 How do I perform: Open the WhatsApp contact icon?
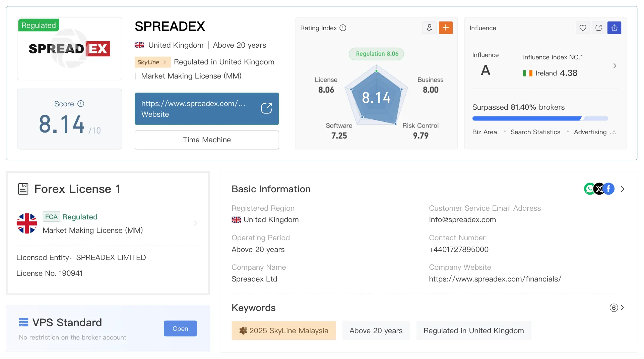[589, 189]
